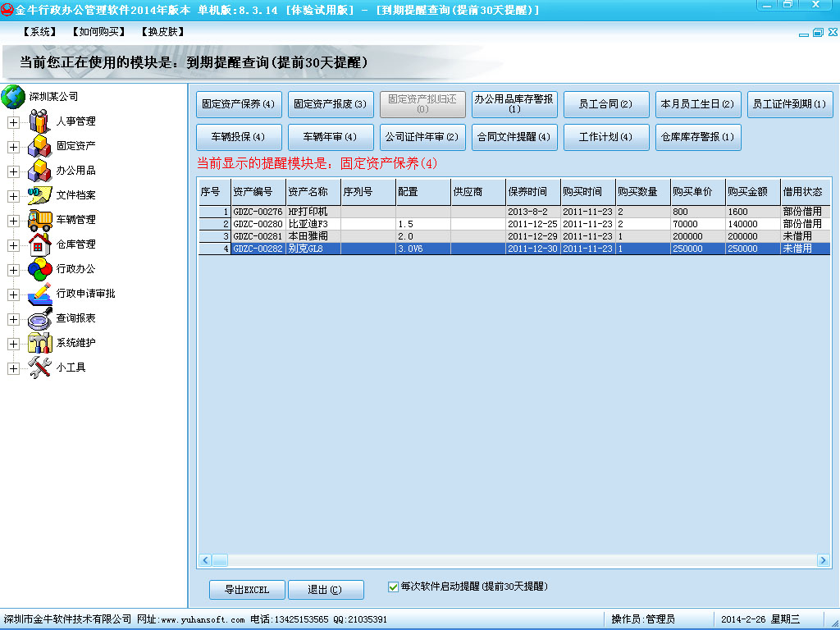Click the 人事管理 people icon

pyautogui.click(x=39, y=121)
